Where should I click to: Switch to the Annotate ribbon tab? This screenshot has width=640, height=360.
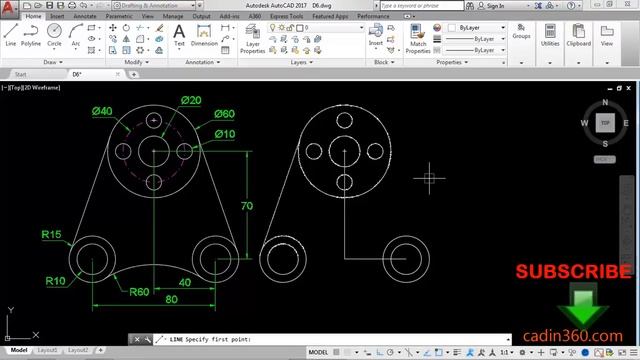[x=85, y=16]
